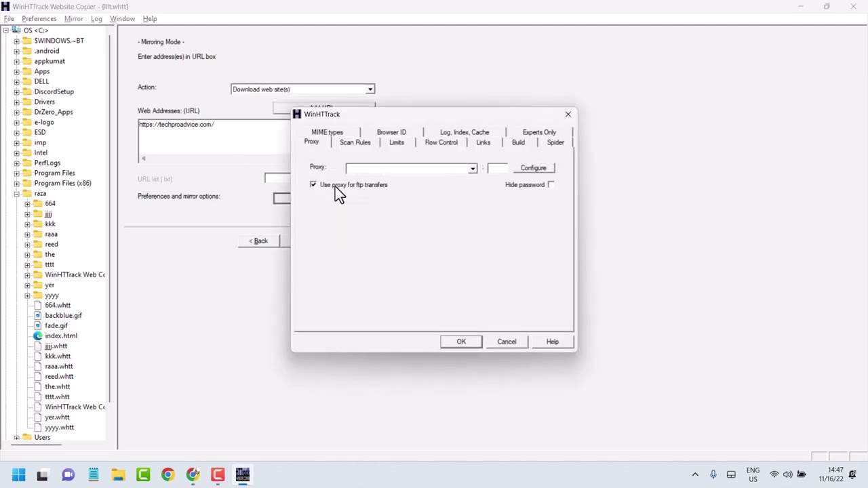Screen dimensions: 868x488
Task: Click the backblue.gif file icon
Action: click(x=39, y=315)
